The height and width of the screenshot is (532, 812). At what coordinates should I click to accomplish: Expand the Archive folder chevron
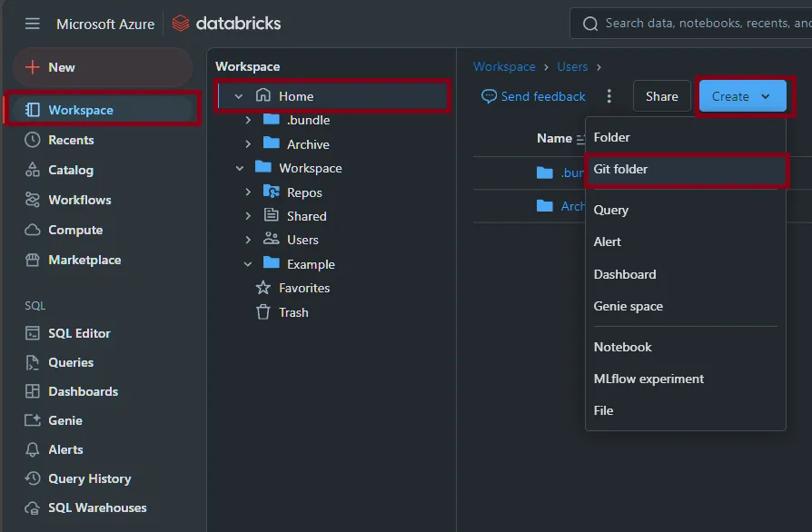(248, 144)
